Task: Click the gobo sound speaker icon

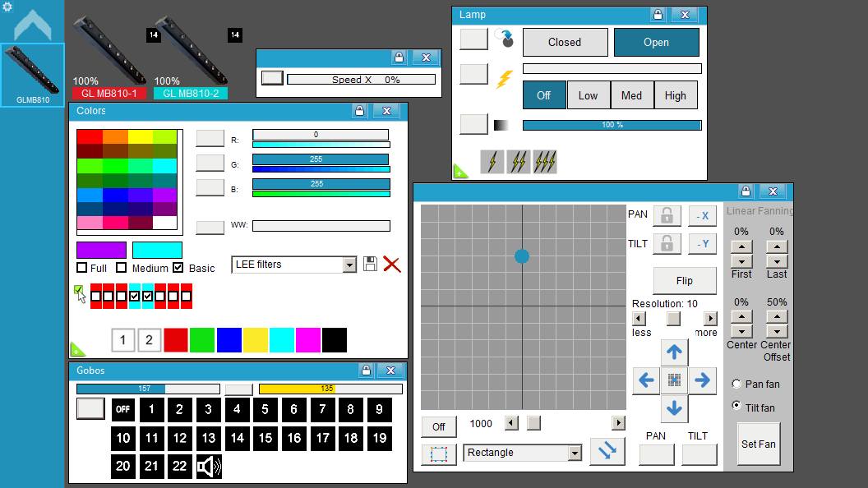Action: coord(210,467)
